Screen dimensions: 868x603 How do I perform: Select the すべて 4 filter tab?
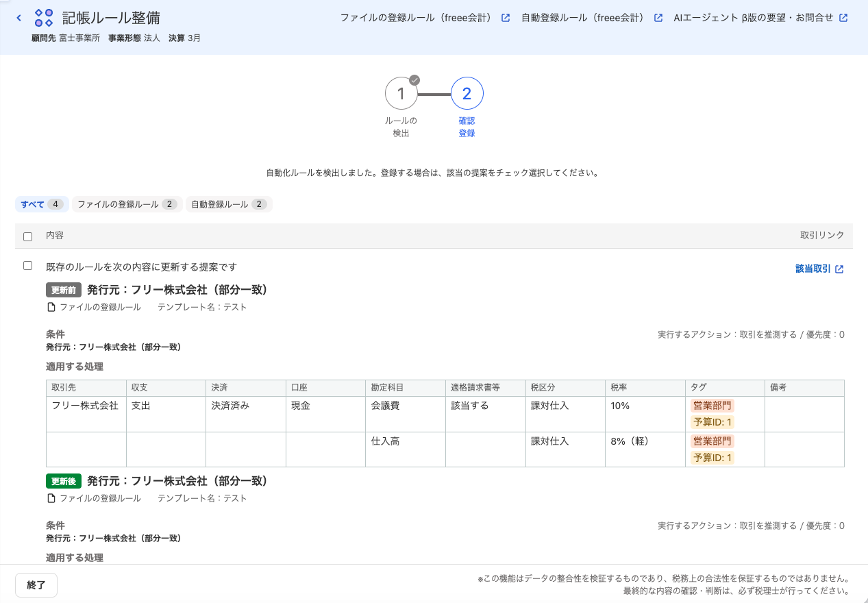tap(42, 204)
